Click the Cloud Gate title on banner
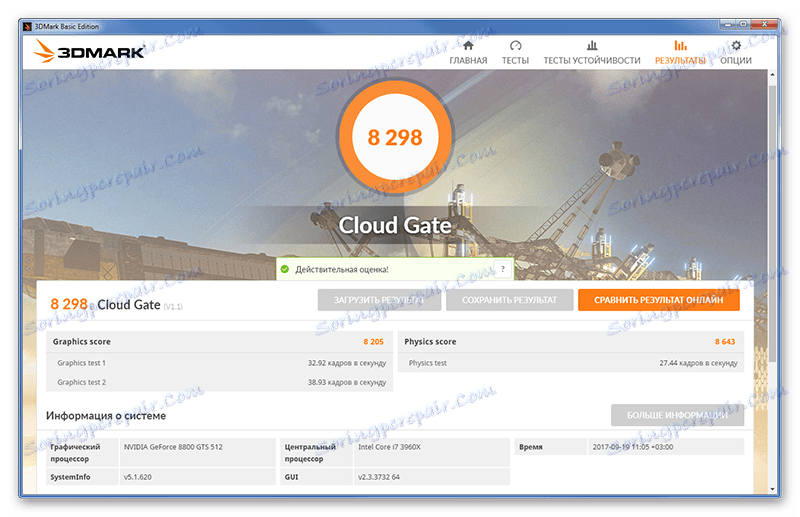800x517 pixels. [395, 226]
